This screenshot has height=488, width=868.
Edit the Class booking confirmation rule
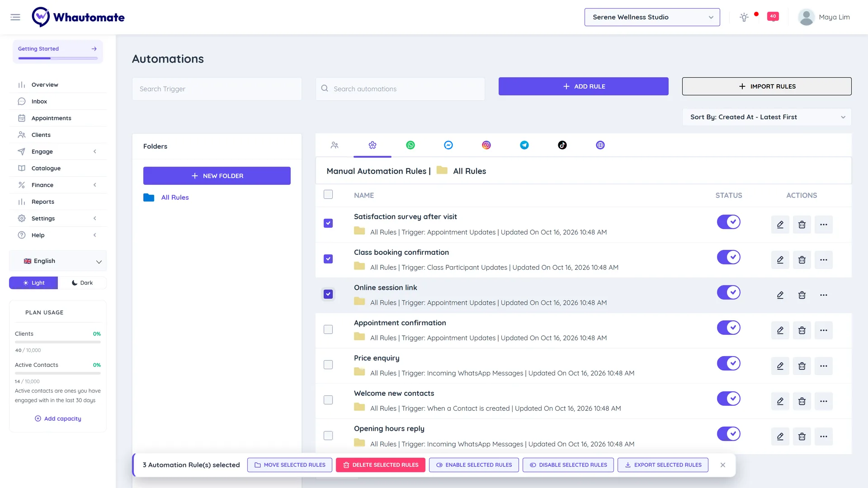point(780,260)
